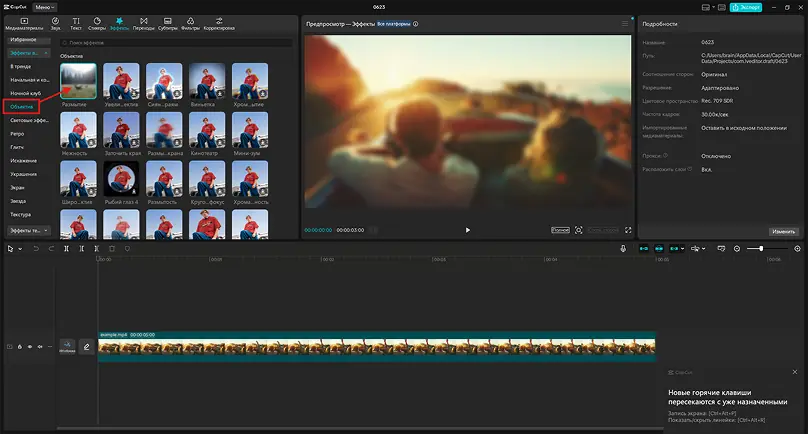Redo the last action
Viewport: 808px width, 434px height.
[x=51, y=249]
